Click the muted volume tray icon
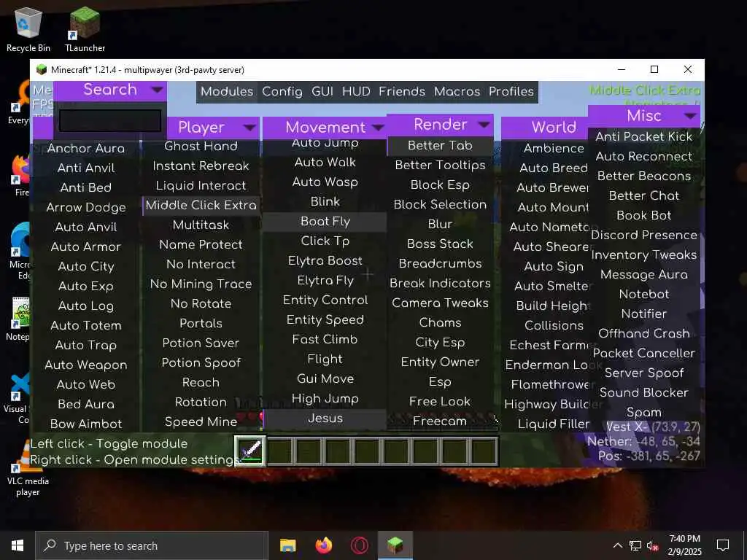The width and height of the screenshot is (747, 560). click(653, 545)
